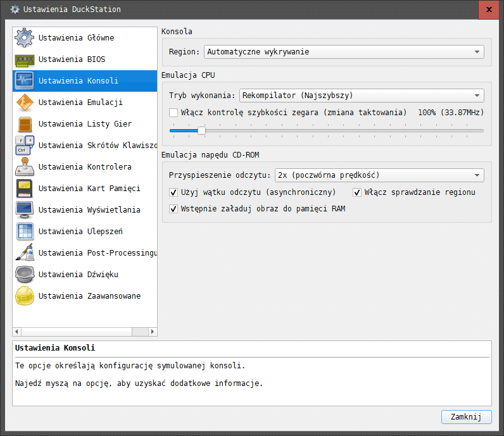Open Tryb wykonania combo box
Image resolution: width=504 pixels, height=436 pixels.
pyautogui.click(x=362, y=96)
